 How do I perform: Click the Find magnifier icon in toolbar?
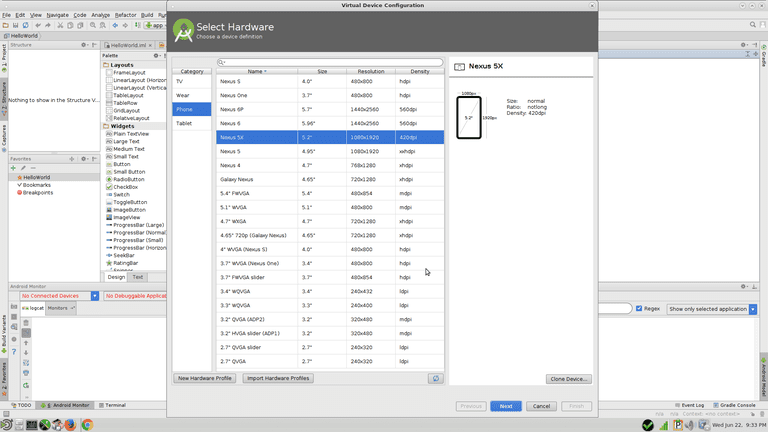93,25
